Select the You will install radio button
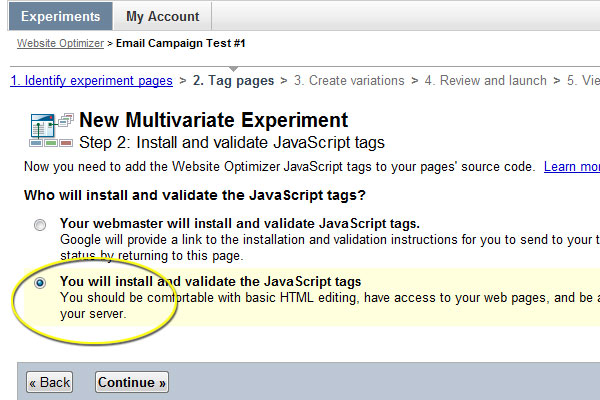The width and height of the screenshot is (600, 400). click(x=40, y=284)
